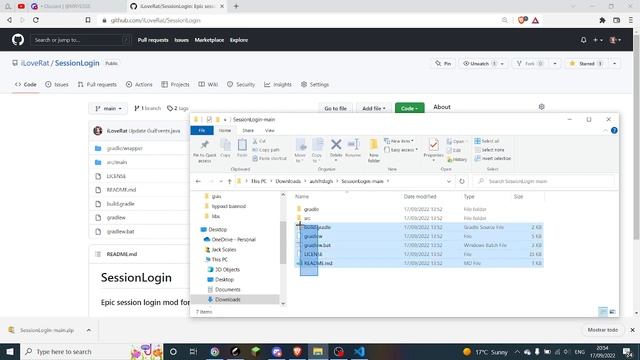Click Pin to Quick access in Explorer ribbon
The height and width of the screenshot is (360, 640).
click(204, 151)
